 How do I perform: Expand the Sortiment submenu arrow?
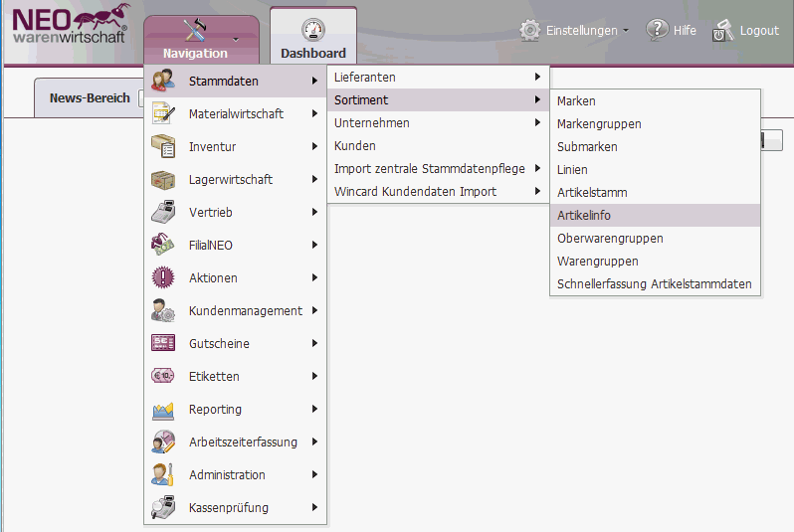pyautogui.click(x=537, y=99)
